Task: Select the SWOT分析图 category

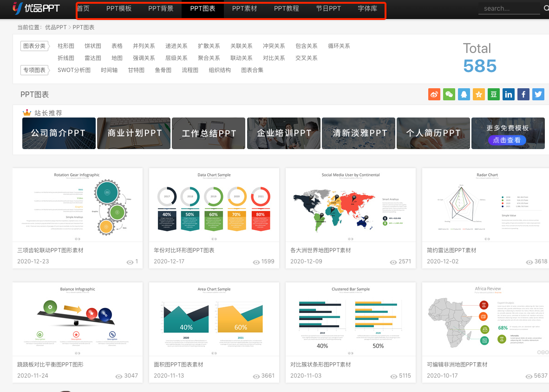Action: pos(74,70)
